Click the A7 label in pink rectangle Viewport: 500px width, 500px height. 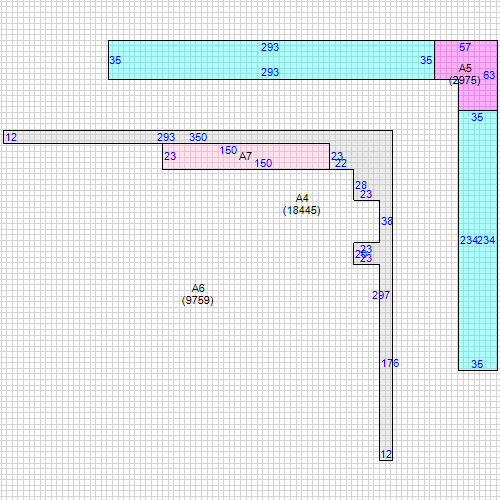245,156
